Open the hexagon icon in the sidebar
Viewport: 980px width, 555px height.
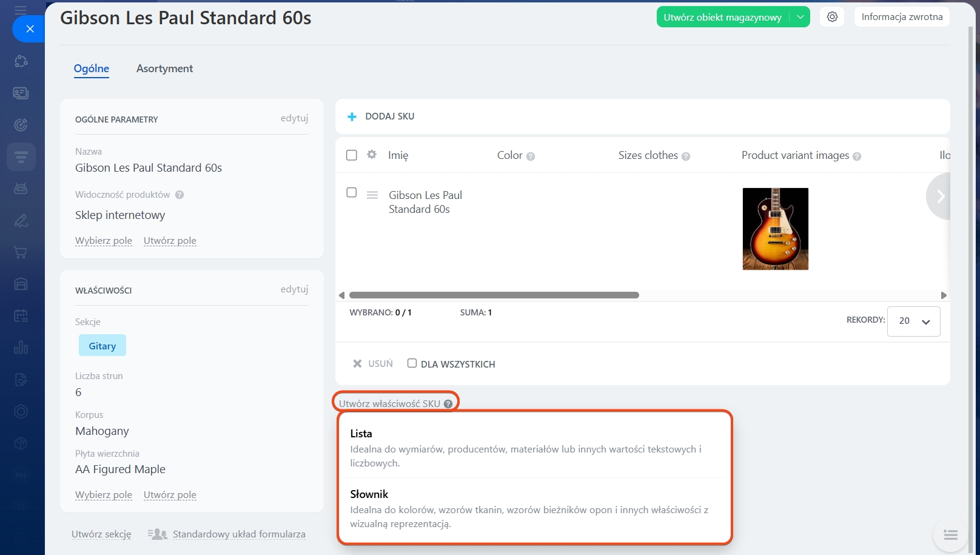tap(21, 412)
